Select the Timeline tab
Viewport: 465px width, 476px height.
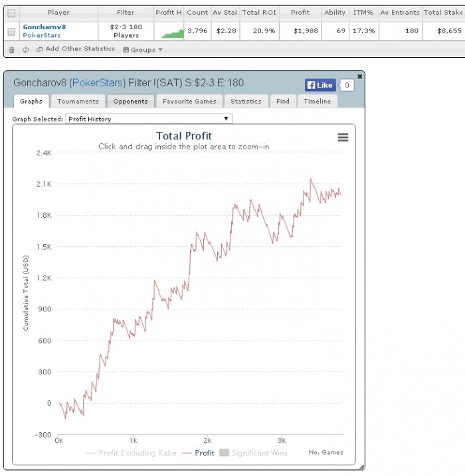pos(316,102)
